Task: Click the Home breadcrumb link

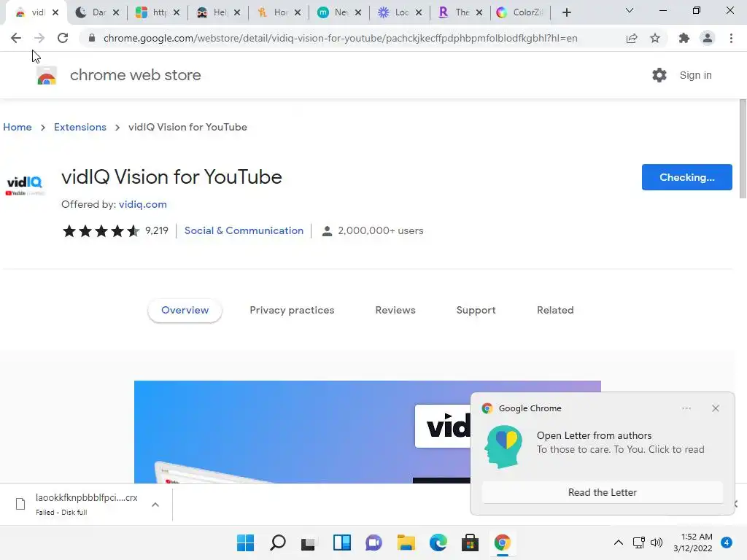Action: 18,127
